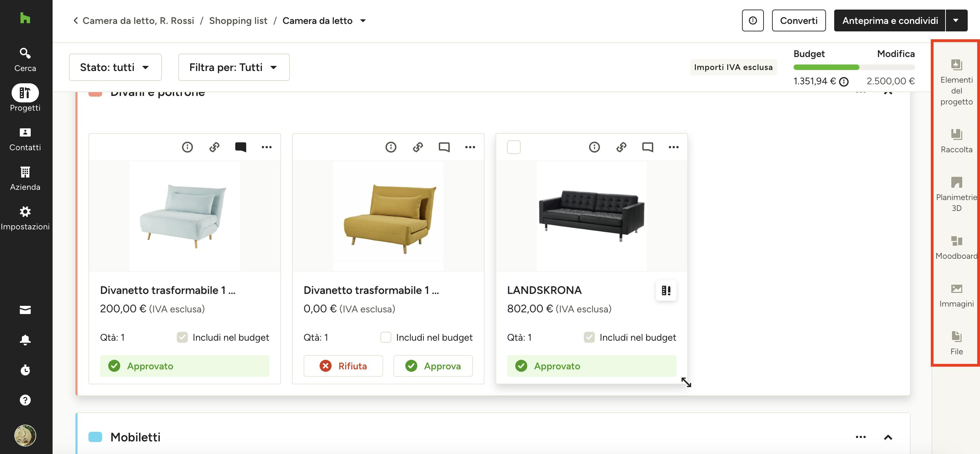Open comments on yellow Divanetto card
980x454 pixels.
(x=444, y=147)
